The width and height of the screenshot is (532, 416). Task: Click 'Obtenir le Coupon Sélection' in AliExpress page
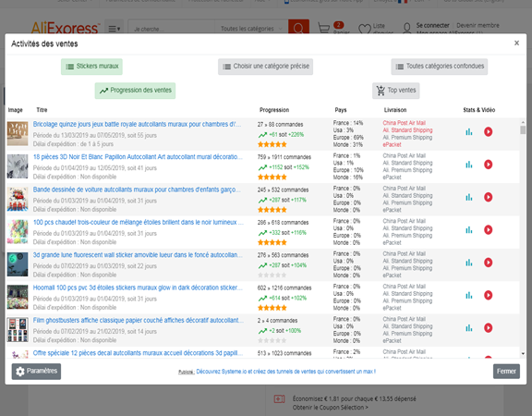[330, 408]
